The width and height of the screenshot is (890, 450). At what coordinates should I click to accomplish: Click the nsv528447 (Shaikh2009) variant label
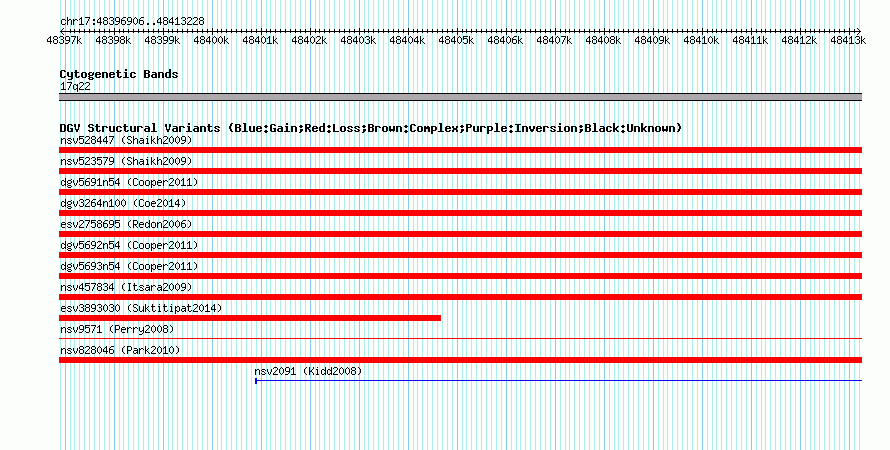126,140
